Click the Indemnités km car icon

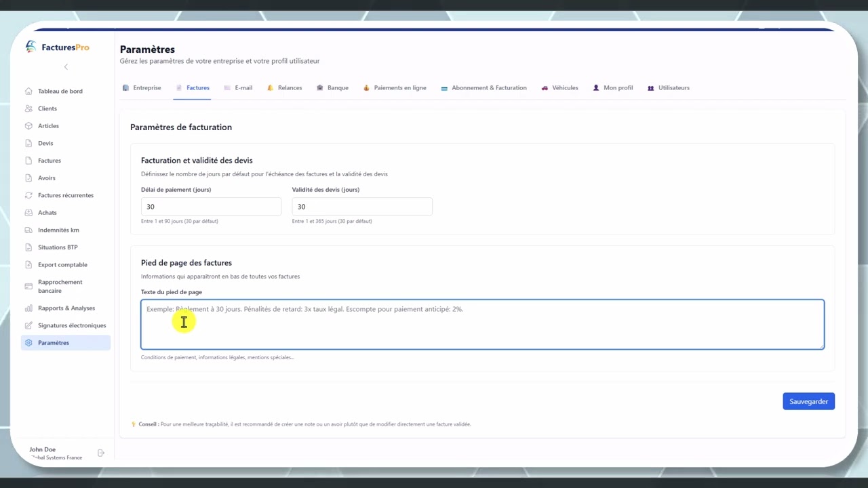[x=28, y=230]
